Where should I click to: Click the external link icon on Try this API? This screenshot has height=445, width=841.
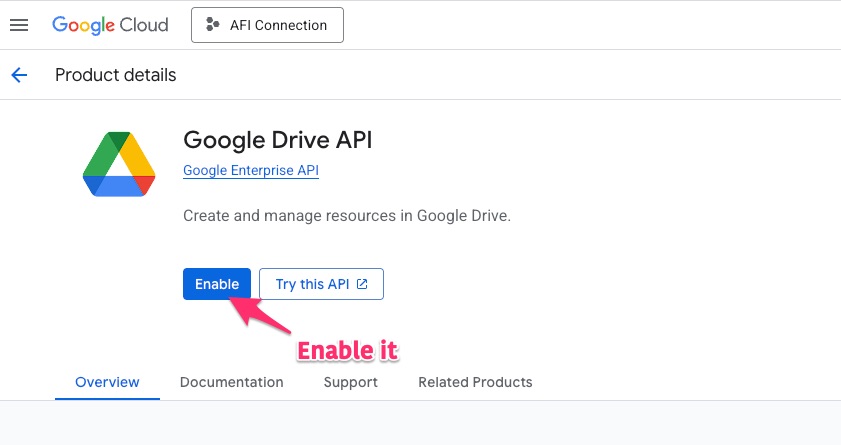(x=362, y=284)
